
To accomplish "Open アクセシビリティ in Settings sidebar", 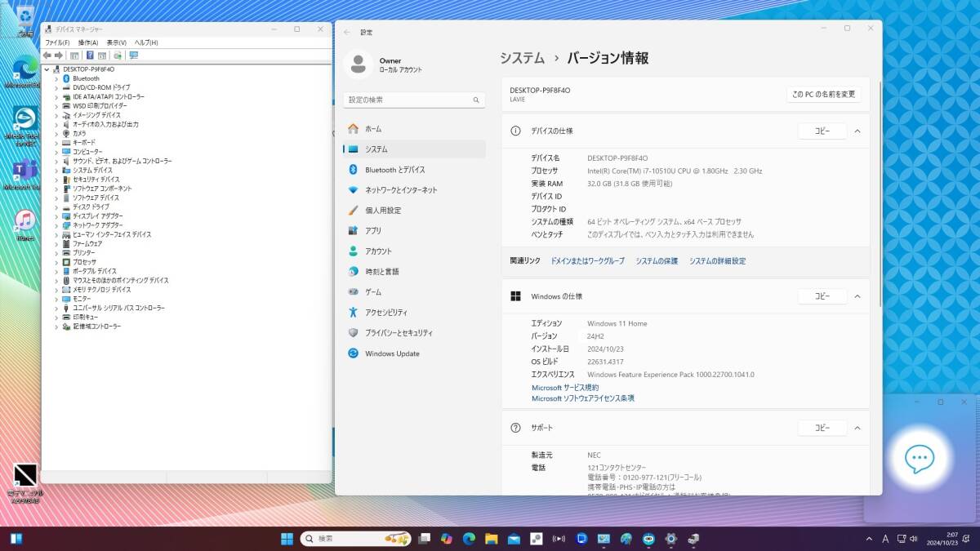I will (414, 313).
